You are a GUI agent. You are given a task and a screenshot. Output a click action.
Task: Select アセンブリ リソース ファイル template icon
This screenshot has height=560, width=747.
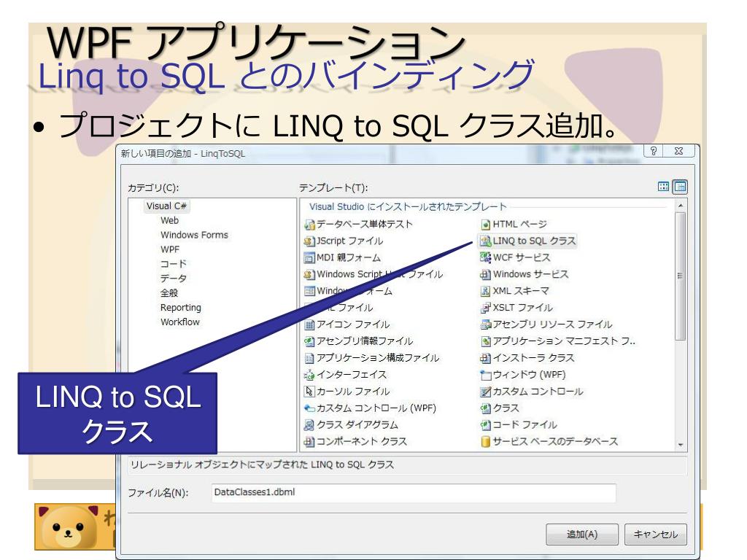click(x=485, y=324)
